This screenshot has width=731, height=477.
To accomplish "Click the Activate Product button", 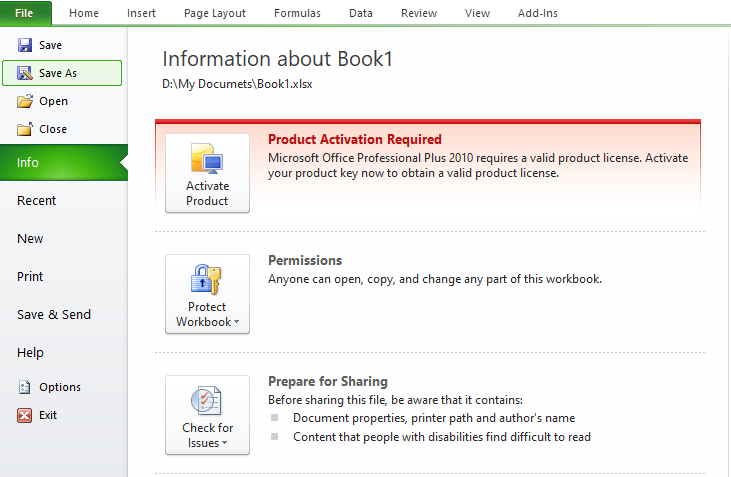I will [207, 173].
